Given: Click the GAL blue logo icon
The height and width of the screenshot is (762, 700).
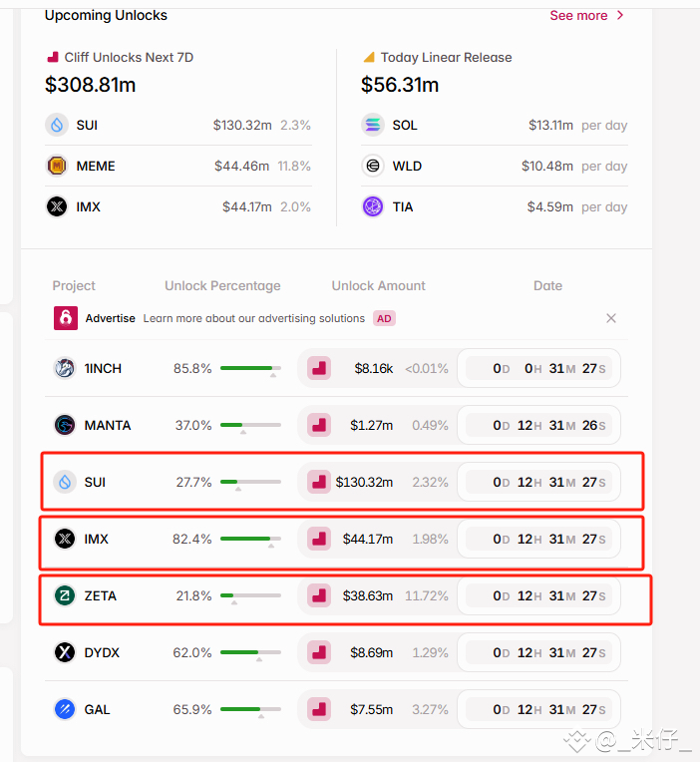Looking at the screenshot, I should click(x=65, y=709).
